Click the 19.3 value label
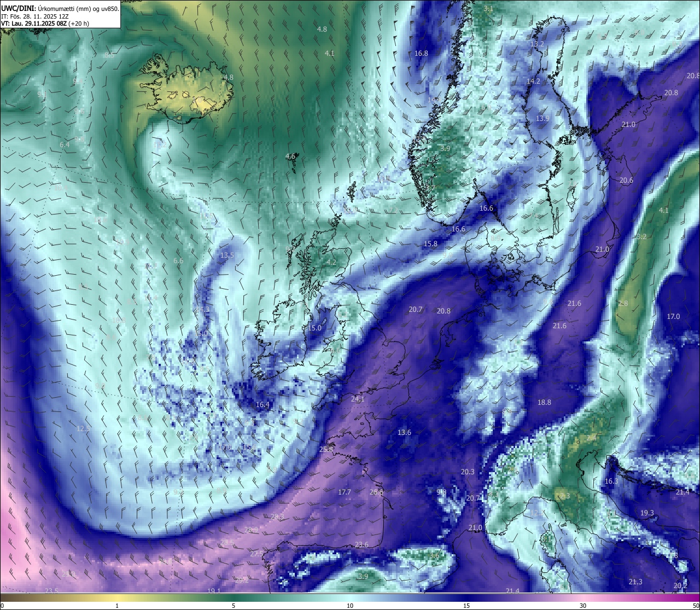Screen dimensions: 700x610 (x=647, y=513)
